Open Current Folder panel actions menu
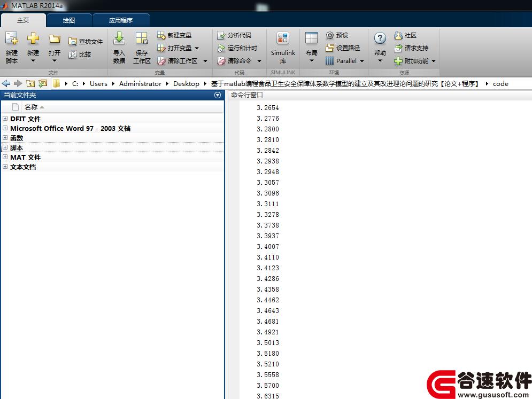Image resolution: width=532 pixels, height=399 pixels. pyautogui.click(x=218, y=95)
